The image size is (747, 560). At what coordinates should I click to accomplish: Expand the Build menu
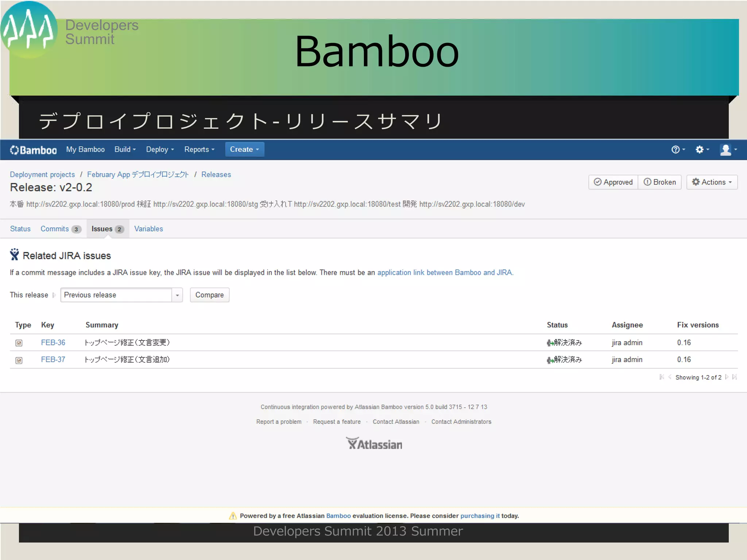click(x=125, y=149)
